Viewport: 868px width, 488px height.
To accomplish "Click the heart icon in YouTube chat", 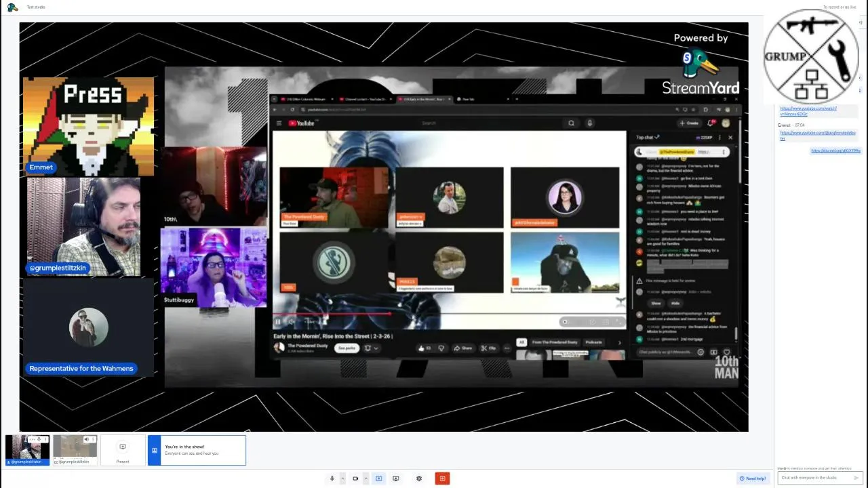I will tap(726, 352).
